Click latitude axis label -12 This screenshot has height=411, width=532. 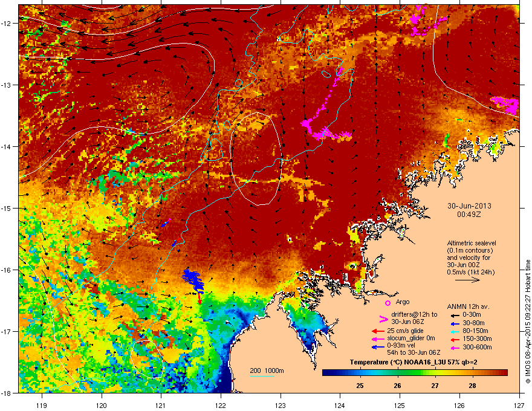click(7, 24)
